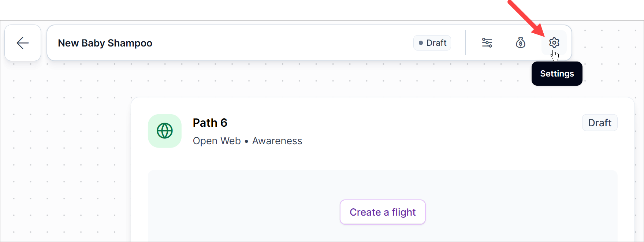Screen dimensions: 644x242
Task: Click the Open Web channel label
Action: coord(217,141)
